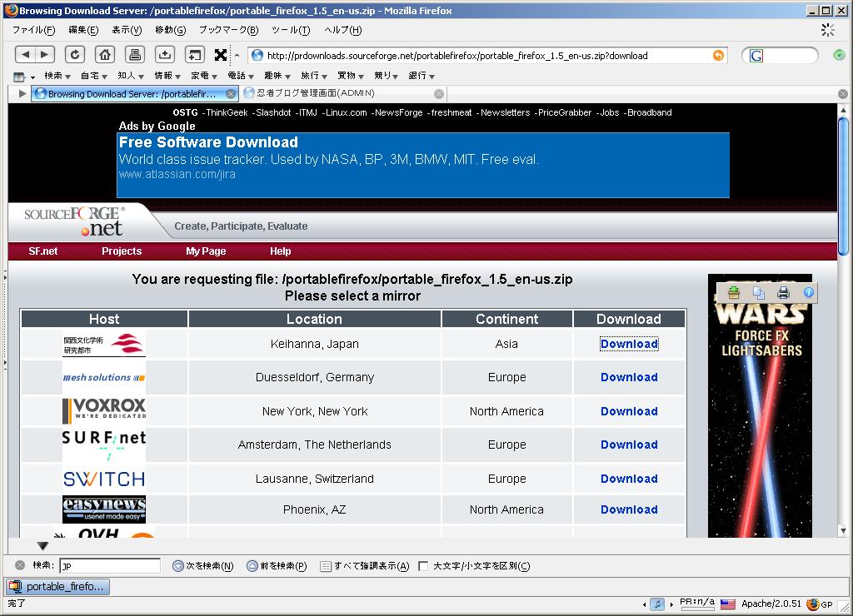Open the ツール(T) menu
Viewport: 853px width, 616px height.
point(291,30)
